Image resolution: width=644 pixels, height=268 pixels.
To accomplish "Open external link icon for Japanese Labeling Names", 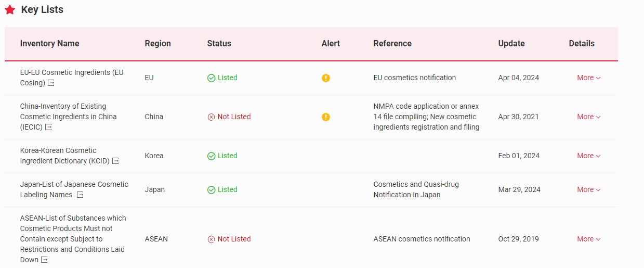I will coord(80,195).
